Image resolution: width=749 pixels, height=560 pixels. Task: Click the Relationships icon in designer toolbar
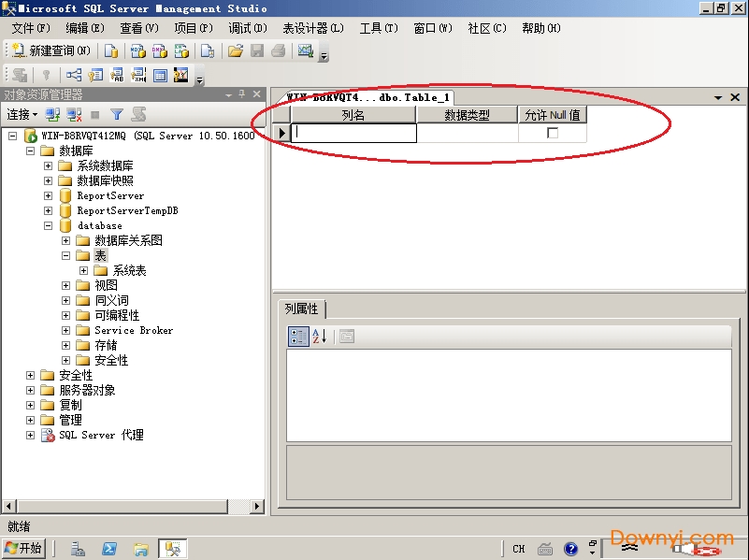tap(73, 76)
